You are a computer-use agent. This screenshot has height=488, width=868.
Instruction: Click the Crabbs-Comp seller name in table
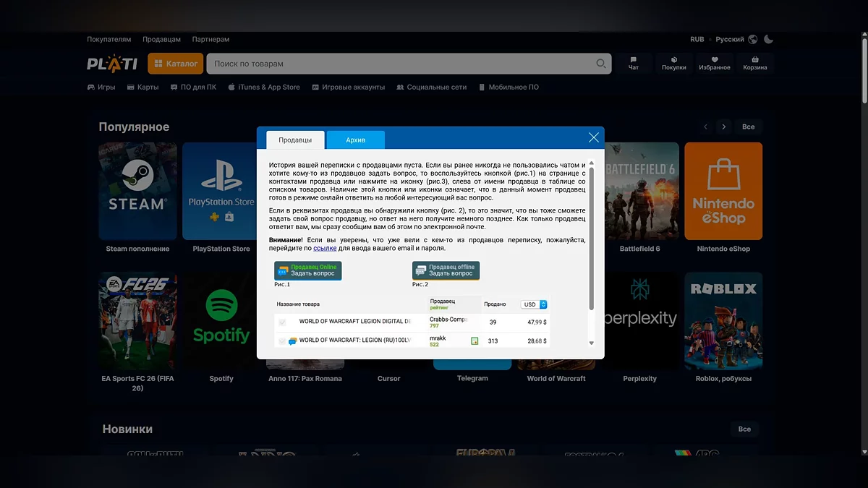click(448, 319)
